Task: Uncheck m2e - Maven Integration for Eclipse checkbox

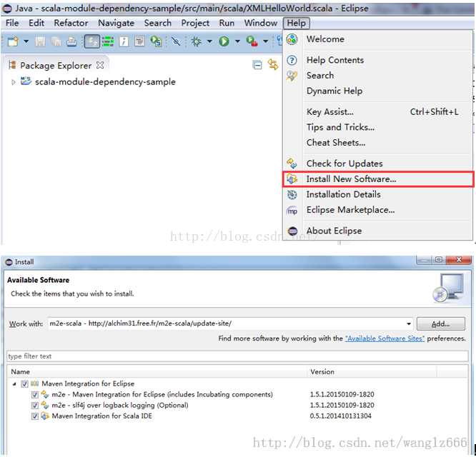Action: point(35,395)
